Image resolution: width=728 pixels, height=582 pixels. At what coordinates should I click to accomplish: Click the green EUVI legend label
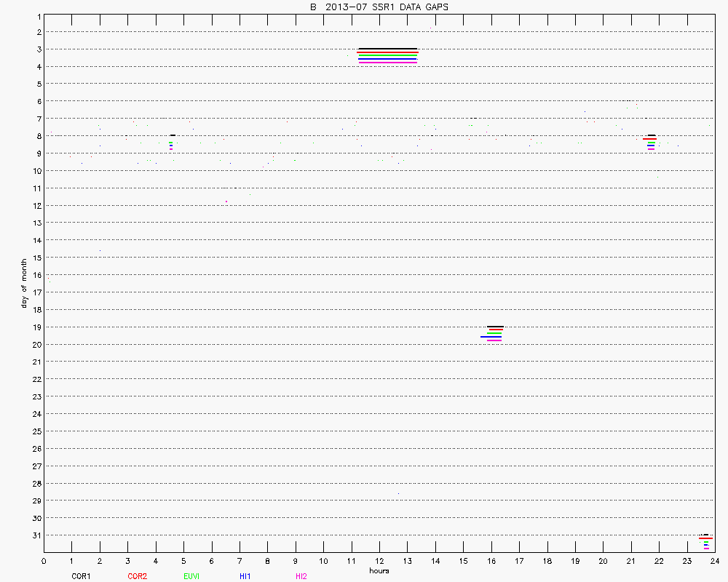click(191, 576)
